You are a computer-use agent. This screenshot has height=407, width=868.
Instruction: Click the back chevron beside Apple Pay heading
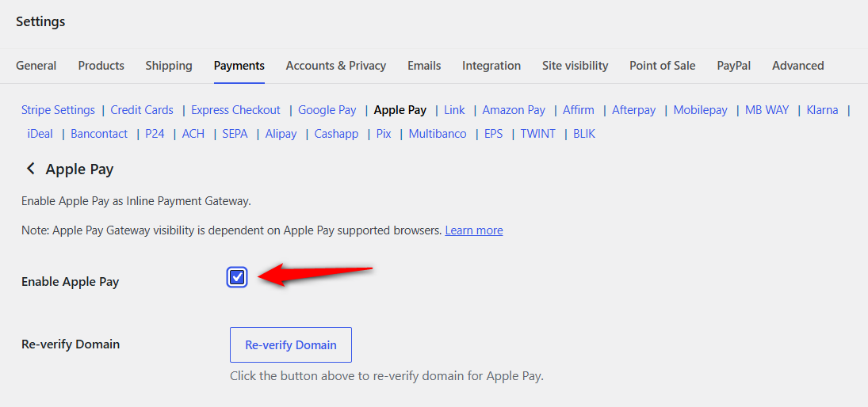coord(31,169)
